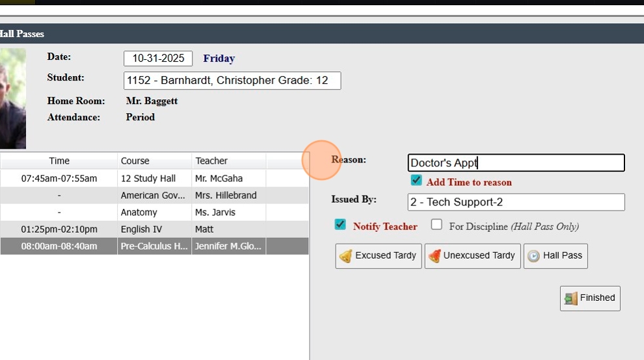Select the Anatomy course row
Viewport: 644px width, 360px height.
click(x=154, y=212)
